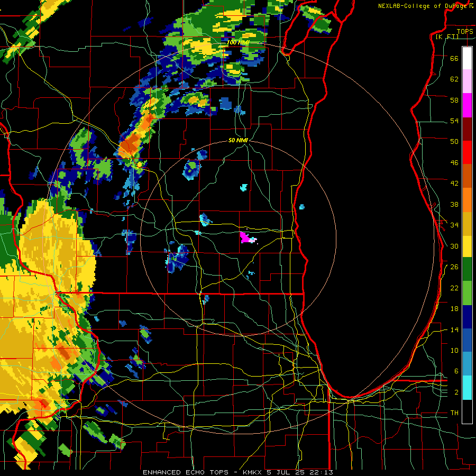Click the black legend swatch beside TH

(467, 411)
